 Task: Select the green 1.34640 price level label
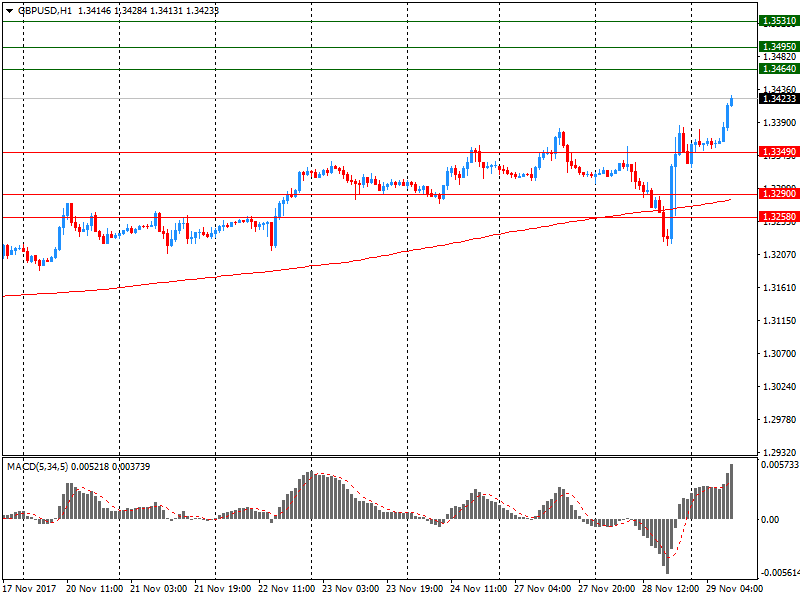click(x=779, y=69)
